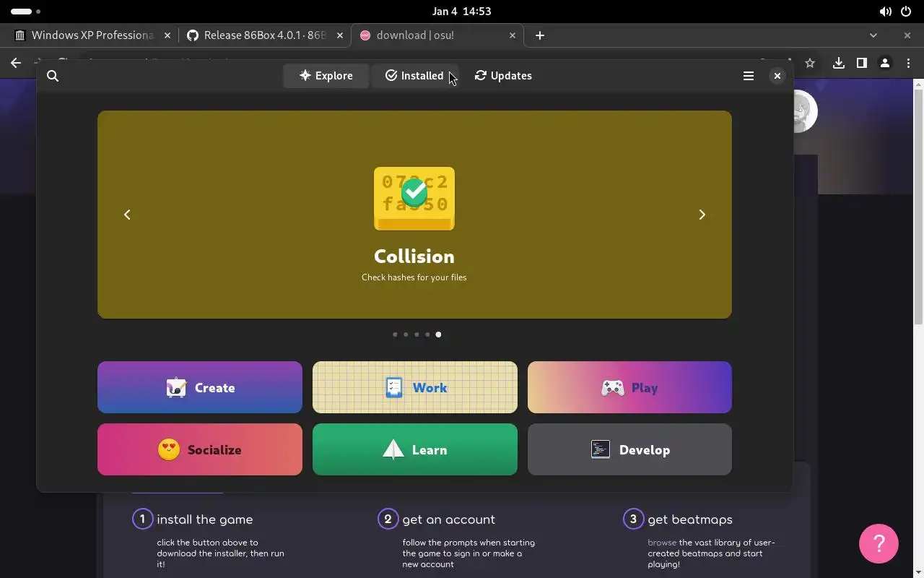The width and height of the screenshot is (924, 578).
Task: Open the clock showing Jan 4 14:53
Action: pos(462,12)
